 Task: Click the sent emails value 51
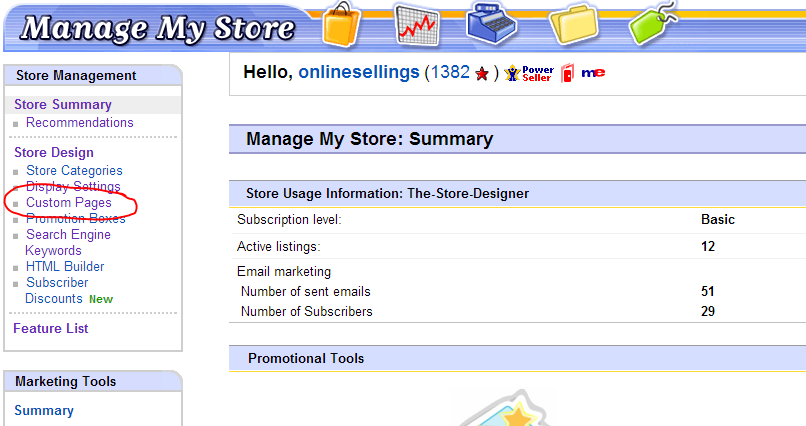pos(708,291)
